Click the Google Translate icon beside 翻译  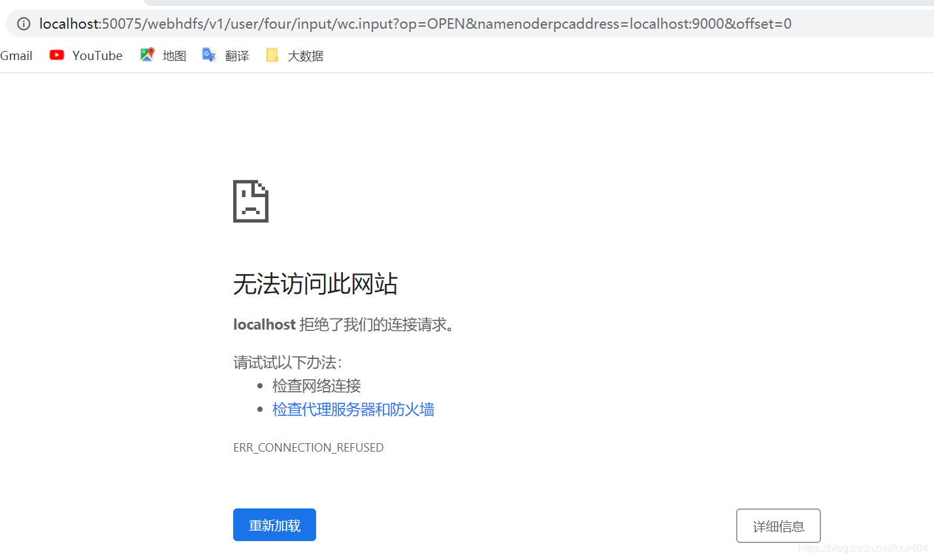click(x=209, y=55)
